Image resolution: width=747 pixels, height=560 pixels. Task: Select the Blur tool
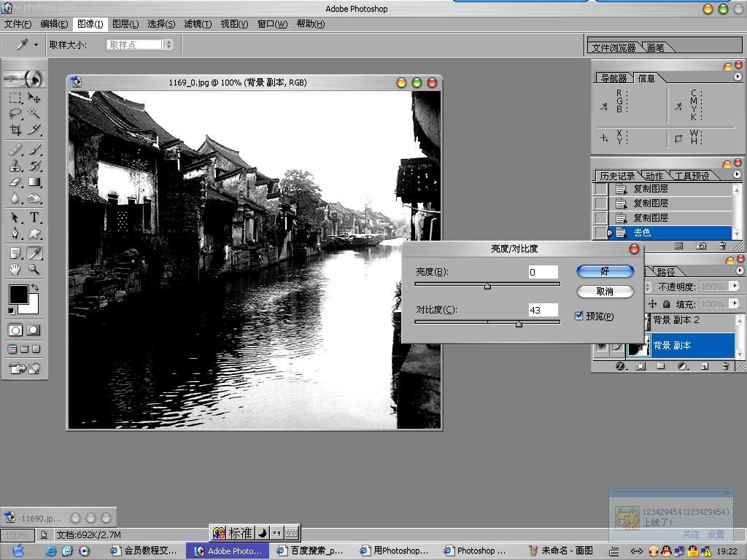click(x=15, y=198)
